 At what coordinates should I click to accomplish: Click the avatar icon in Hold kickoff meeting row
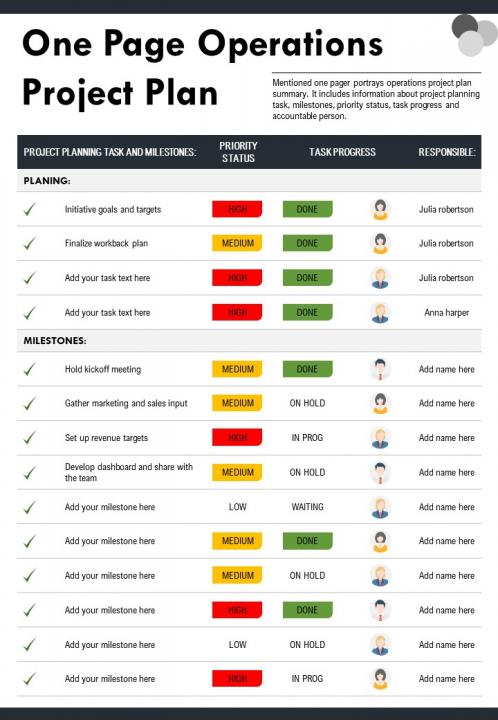380,369
